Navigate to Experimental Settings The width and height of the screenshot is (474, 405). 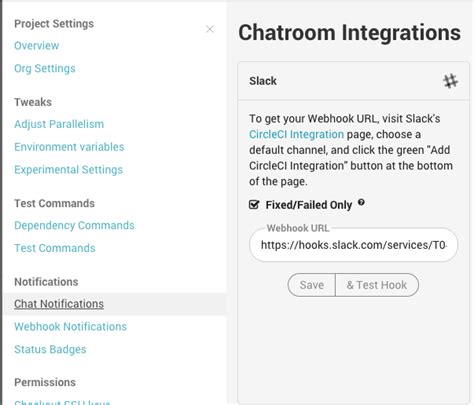pos(68,170)
